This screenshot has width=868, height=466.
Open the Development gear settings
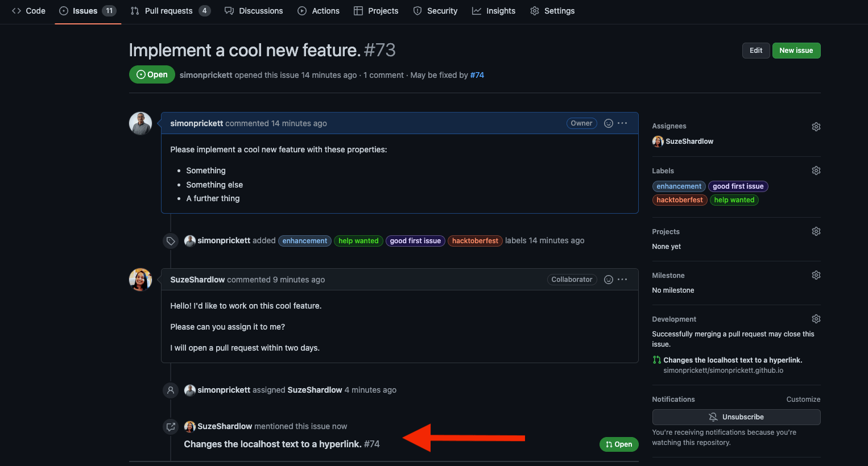point(816,319)
